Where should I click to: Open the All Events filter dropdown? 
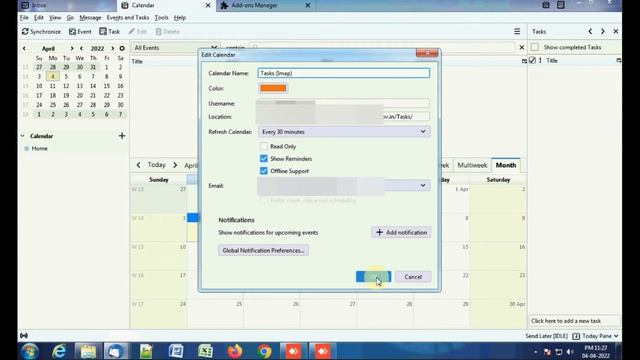[x=176, y=48]
